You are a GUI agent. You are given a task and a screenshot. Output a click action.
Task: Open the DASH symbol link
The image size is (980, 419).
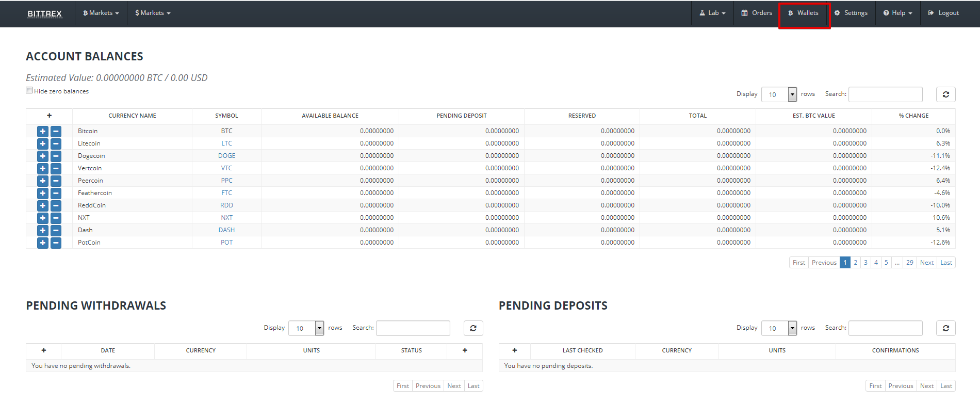click(226, 230)
